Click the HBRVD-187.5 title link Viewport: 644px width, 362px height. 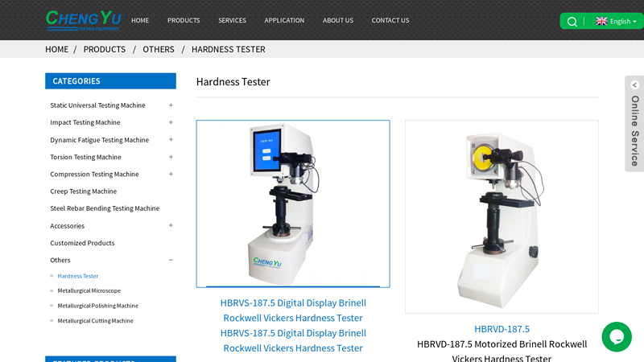click(x=502, y=329)
